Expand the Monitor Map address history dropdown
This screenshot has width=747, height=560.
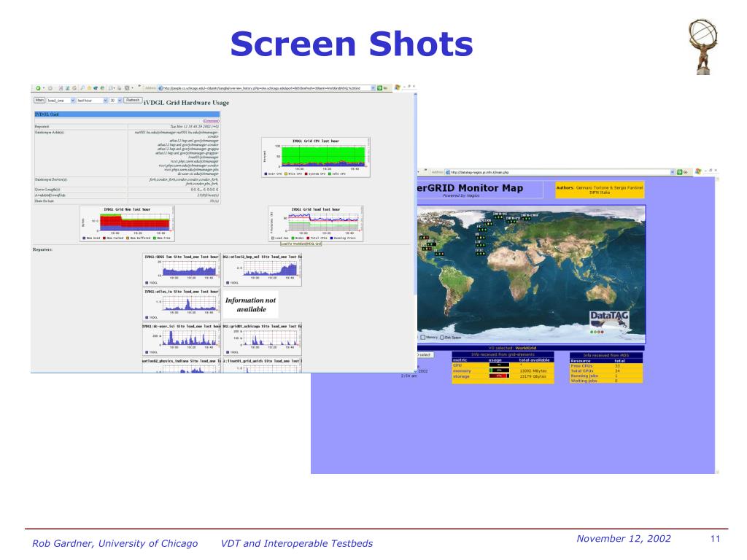coord(673,172)
